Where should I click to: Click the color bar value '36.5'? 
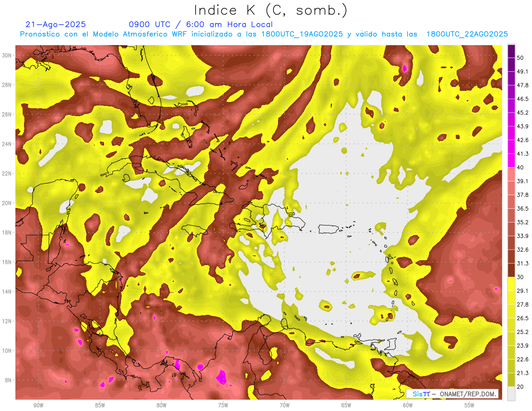point(522,208)
